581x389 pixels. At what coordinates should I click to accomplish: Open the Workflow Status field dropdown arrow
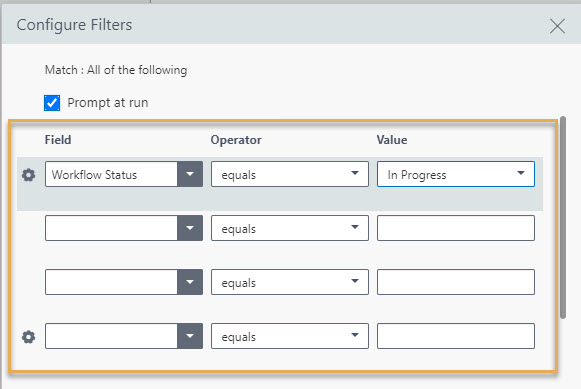click(190, 174)
